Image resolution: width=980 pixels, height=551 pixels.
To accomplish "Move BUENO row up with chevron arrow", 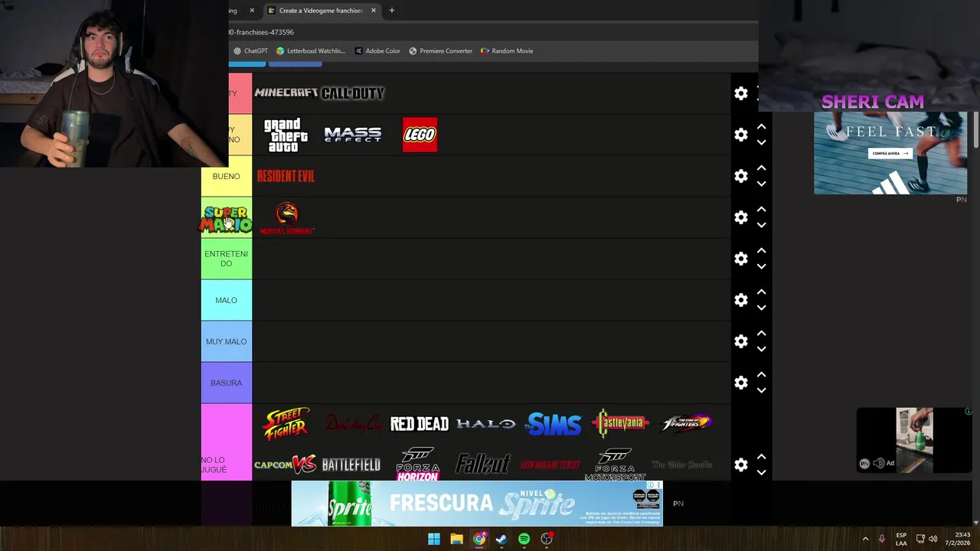I will (761, 168).
